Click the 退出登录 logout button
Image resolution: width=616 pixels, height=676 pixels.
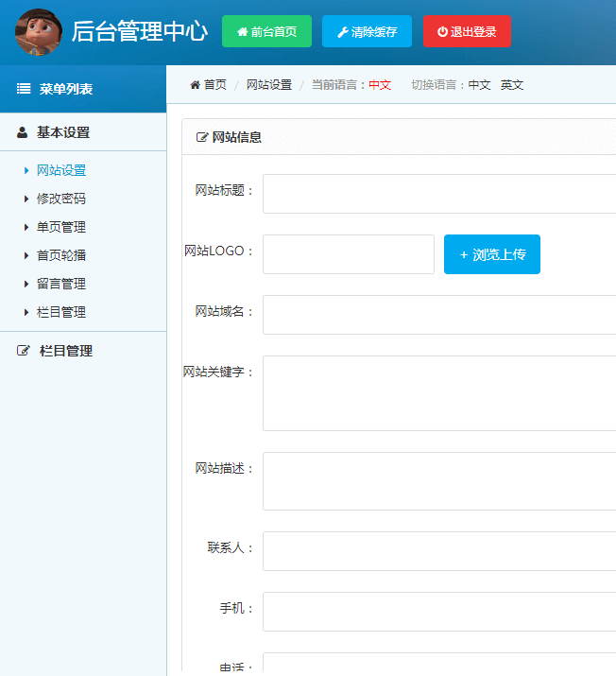467,31
